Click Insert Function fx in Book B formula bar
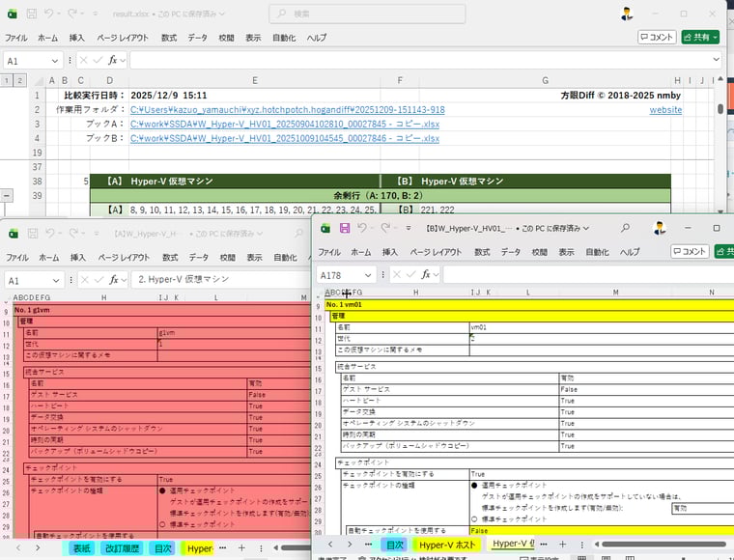This screenshot has height=560, width=734. pyautogui.click(x=426, y=274)
